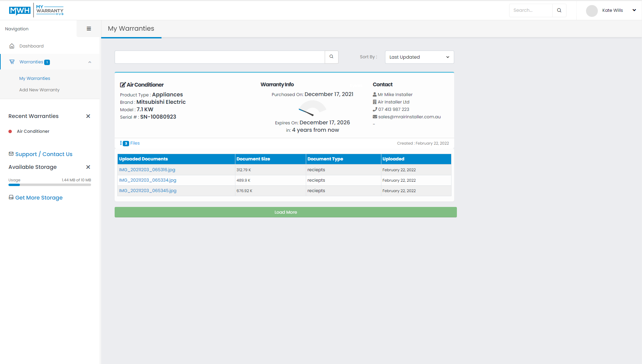Viewport: 642px width, 364px height.
Task: Click the Document Type column header
Action: pyautogui.click(x=343, y=159)
